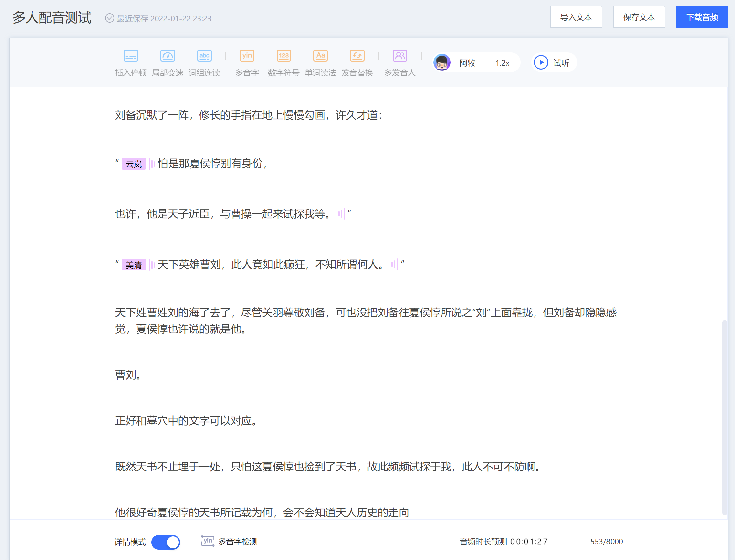This screenshot has height=560, width=735.
Task: Click the Insert Pause (插入停顿) icon
Action: click(x=131, y=56)
